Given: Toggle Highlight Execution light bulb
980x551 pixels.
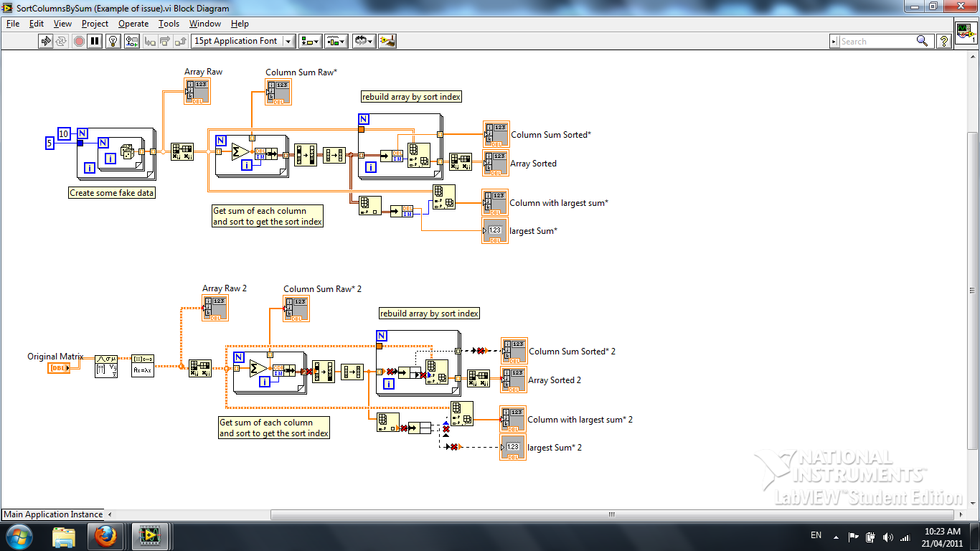Looking at the screenshot, I should click(x=113, y=41).
